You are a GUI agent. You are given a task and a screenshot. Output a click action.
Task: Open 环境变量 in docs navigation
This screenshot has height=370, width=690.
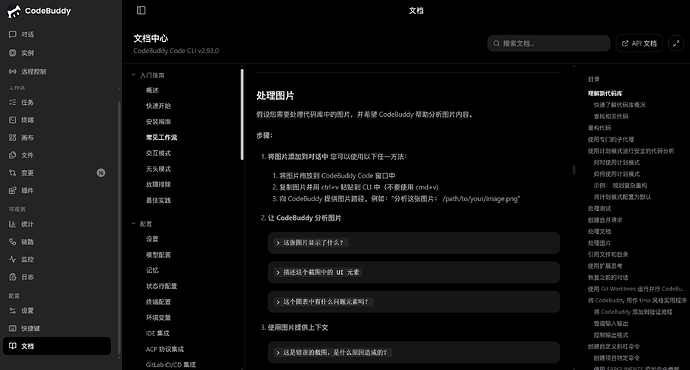[158, 318]
